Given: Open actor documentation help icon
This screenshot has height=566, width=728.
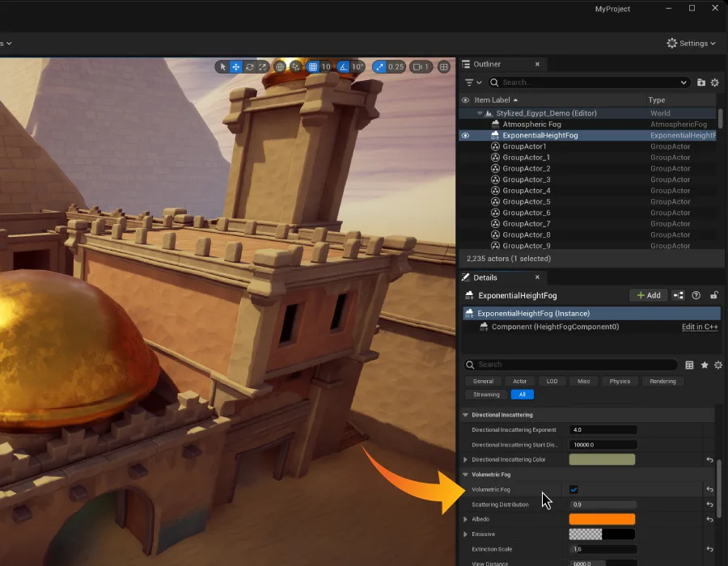Looking at the screenshot, I should click(696, 295).
